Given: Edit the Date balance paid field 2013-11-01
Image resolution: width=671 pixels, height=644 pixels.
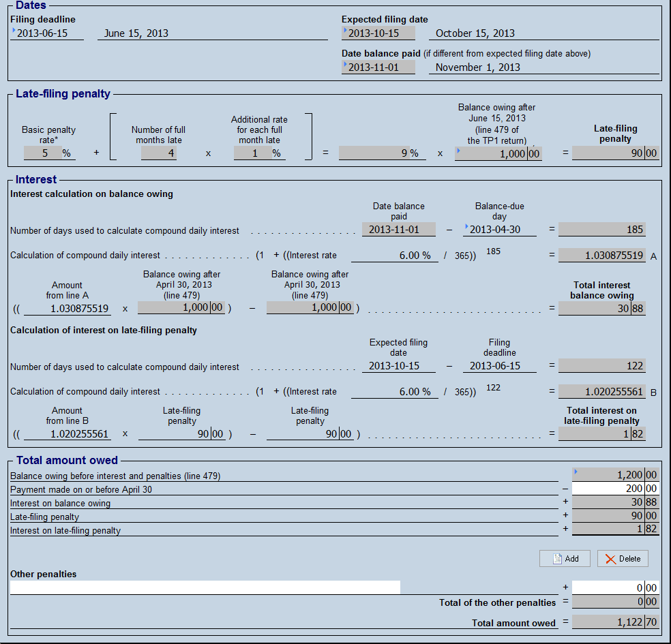Looking at the screenshot, I should click(x=378, y=67).
